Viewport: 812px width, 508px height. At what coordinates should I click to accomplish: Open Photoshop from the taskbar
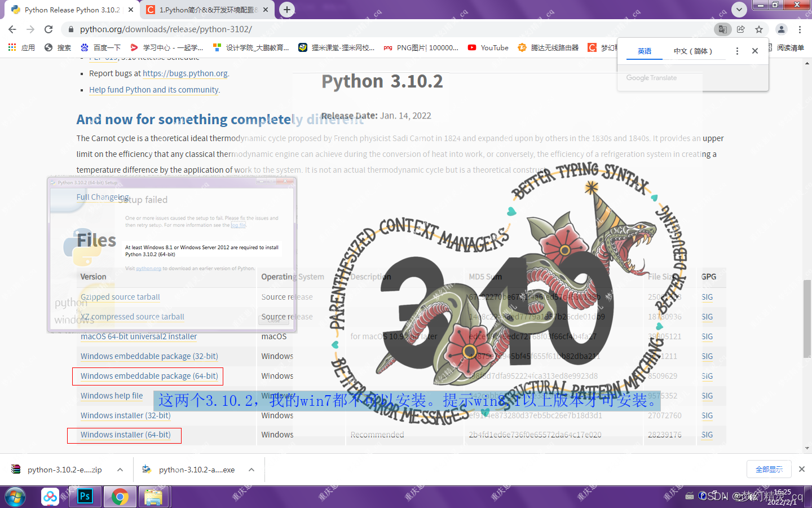point(85,497)
